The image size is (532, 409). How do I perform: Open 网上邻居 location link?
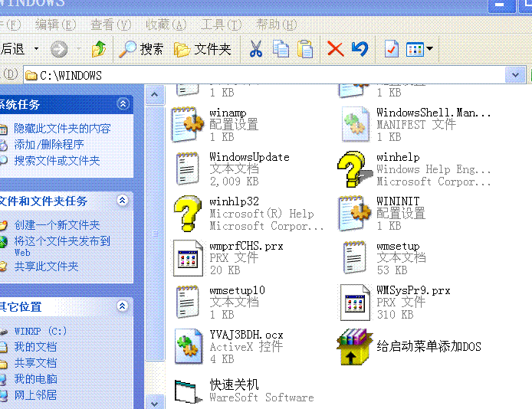point(35,394)
